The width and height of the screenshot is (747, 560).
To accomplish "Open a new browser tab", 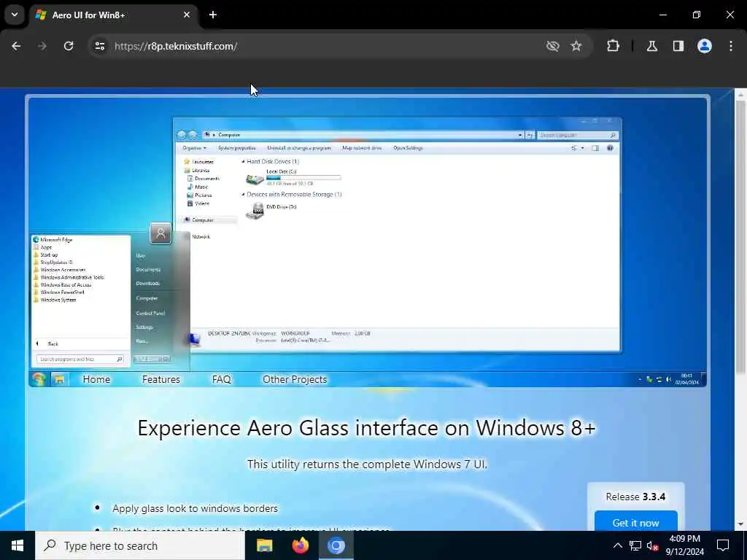I will (213, 15).
